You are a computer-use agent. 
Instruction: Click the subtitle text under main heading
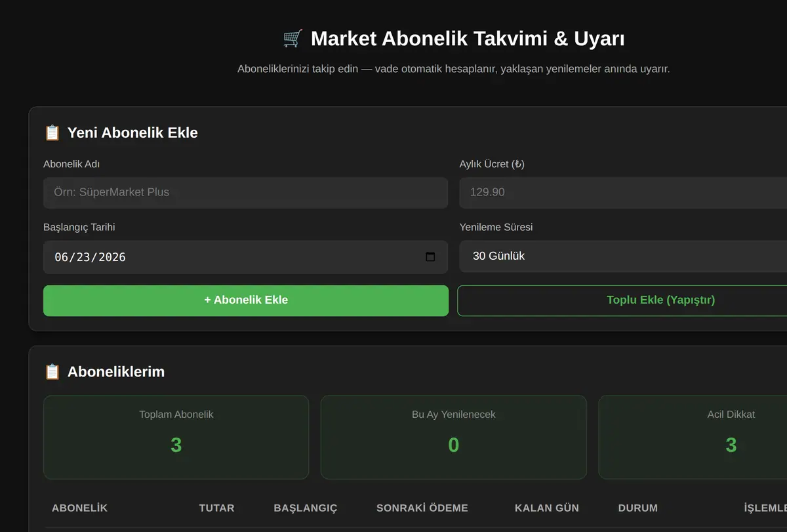(454, 69)
